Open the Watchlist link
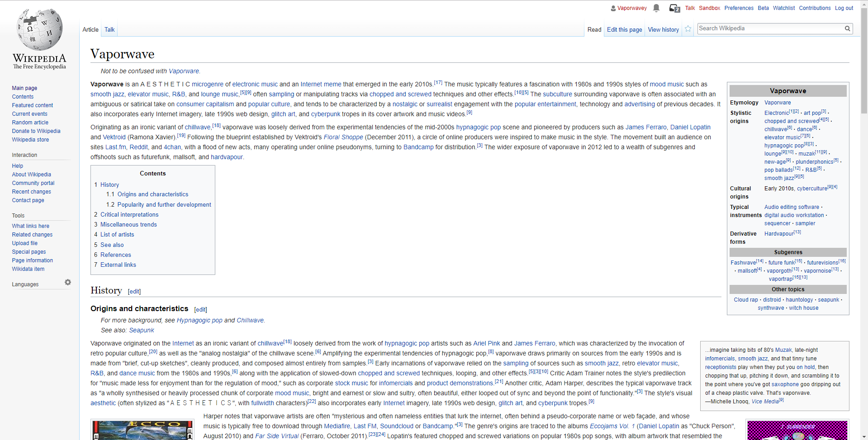This screenshot has height=440, width=868. [x=783, y=8]
